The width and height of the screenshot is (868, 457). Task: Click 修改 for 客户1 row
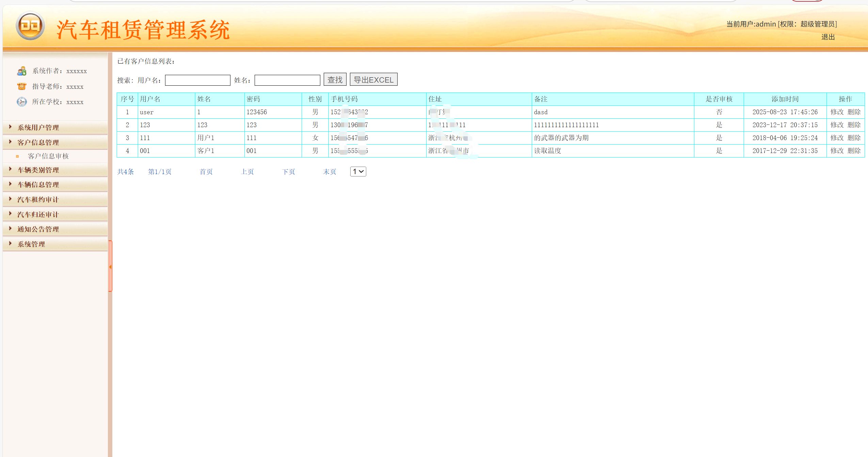coord(837,151)
